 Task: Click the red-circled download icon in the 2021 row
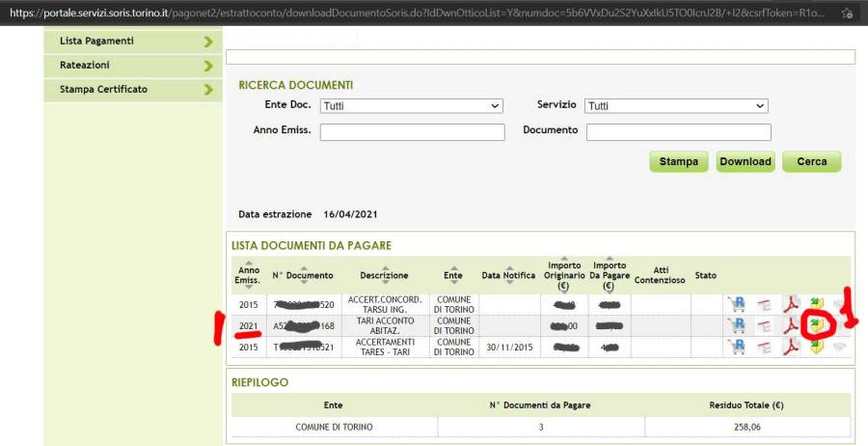(x=817, y=324)
